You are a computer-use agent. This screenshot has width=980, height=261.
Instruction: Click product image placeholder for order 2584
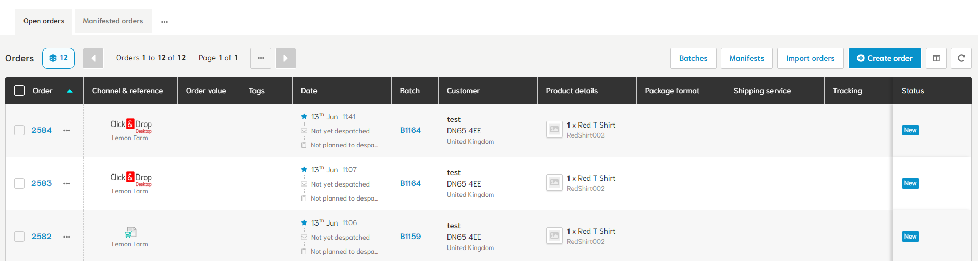[554, 129]
